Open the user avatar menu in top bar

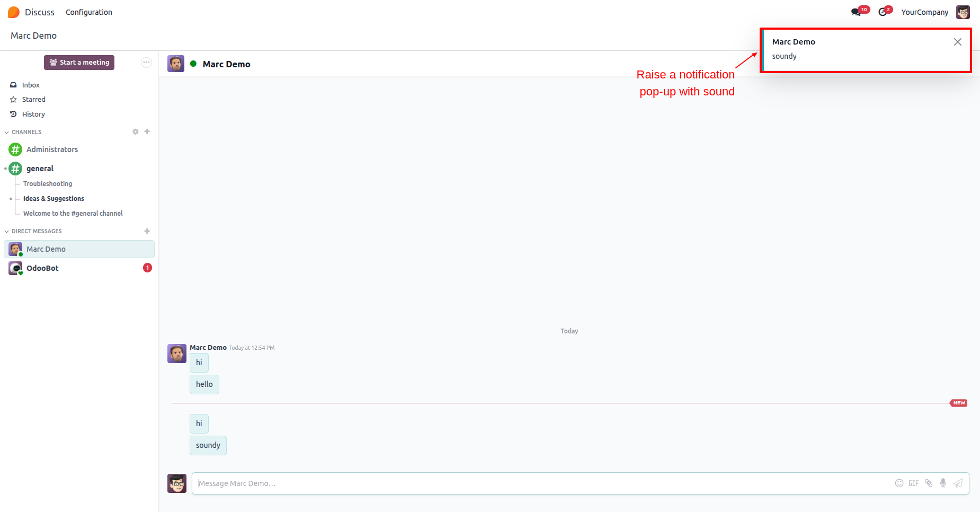(x=963, y=12)
